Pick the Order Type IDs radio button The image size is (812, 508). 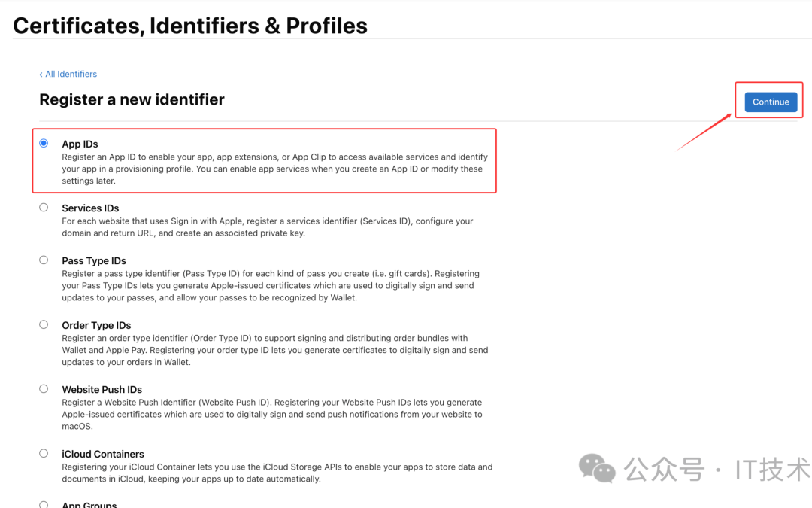pyautogui.click(x=44, y=324)
